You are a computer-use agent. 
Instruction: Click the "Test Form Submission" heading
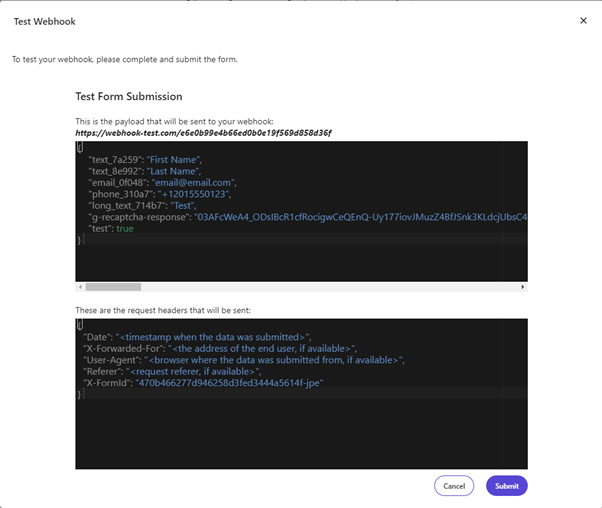[x=129, y=97]
